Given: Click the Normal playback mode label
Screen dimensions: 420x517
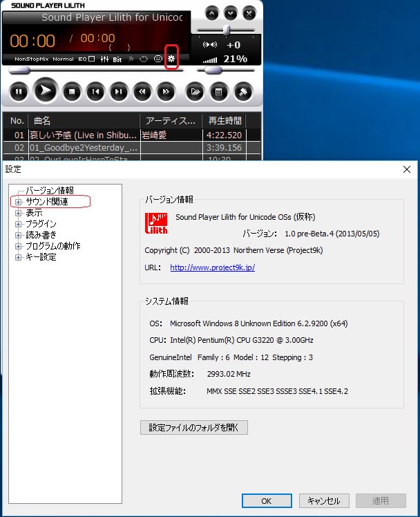Looking at the screenshot, I should point(64,59).
